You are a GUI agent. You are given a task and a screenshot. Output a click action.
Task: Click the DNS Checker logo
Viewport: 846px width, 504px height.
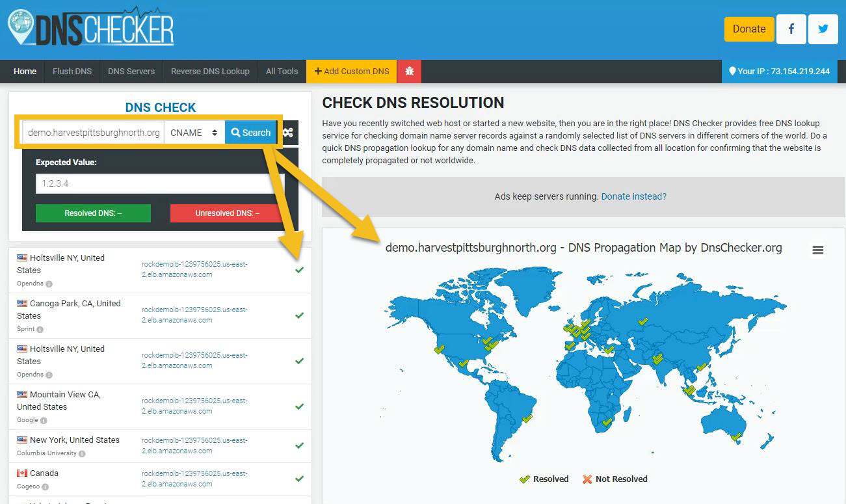pyautogui.click(x=91, y=27)
